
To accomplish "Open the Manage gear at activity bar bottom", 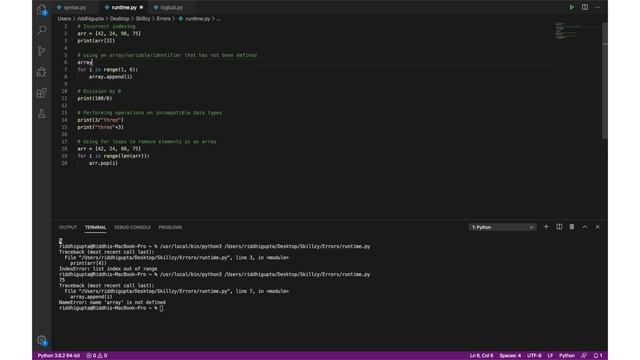I will point(42,340).
